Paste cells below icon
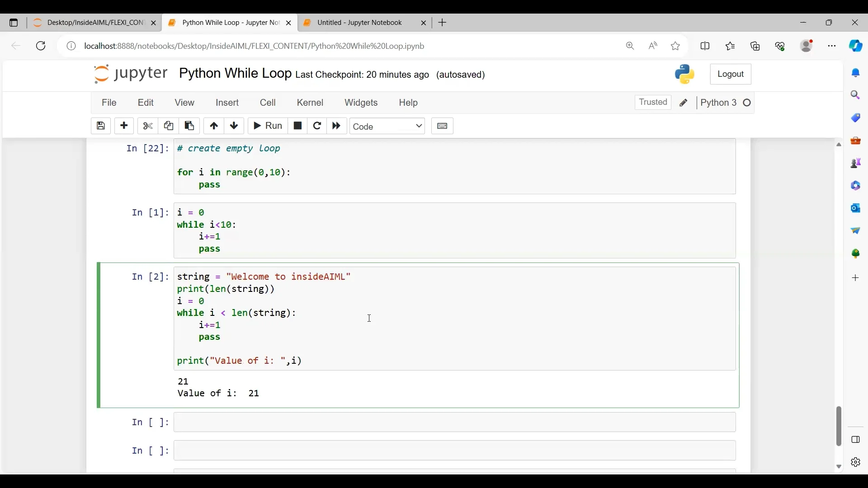868x488 pixels. [190, 126]
